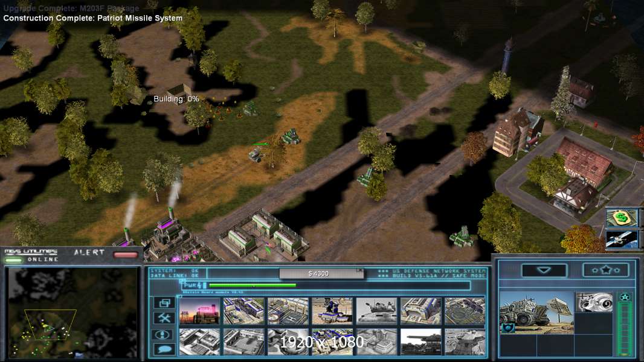This screenshot has width=644, height=362.
Task: Click the 'Construction Complete: Patriot Missile System' message
Action: coord(93,18)
